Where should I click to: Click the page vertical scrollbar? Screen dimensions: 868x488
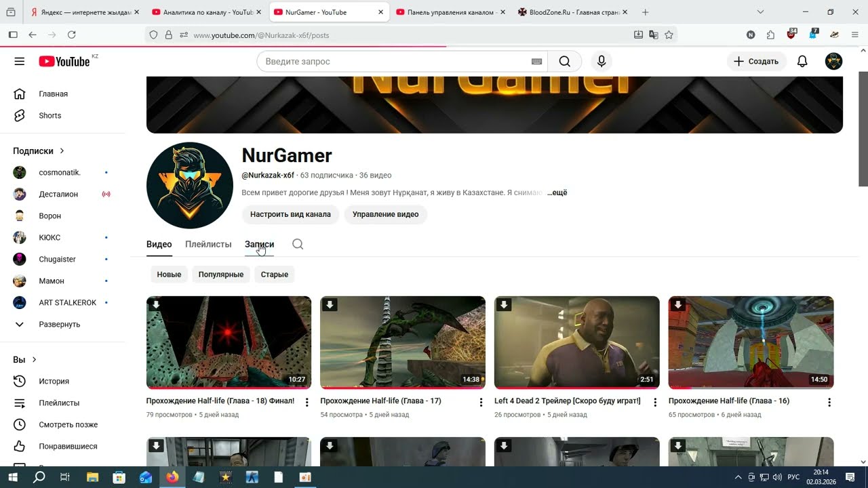click(x=863, y=129)
